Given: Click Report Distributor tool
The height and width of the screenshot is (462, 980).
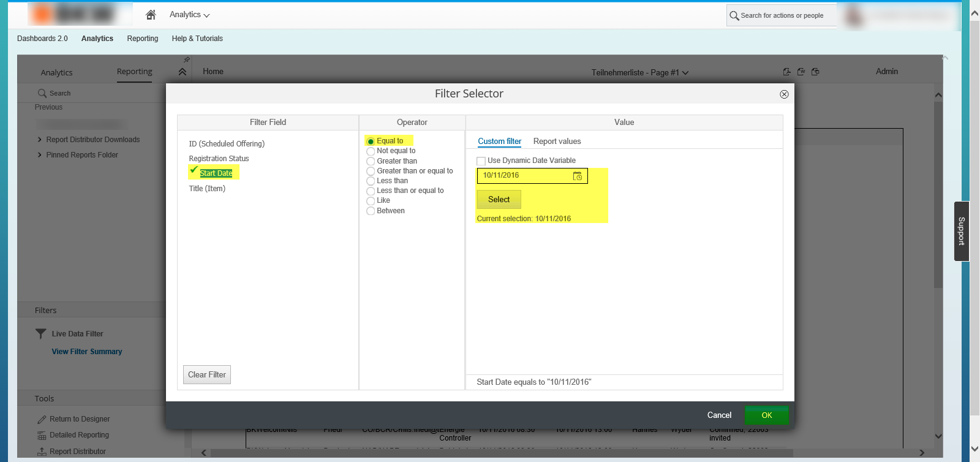Looking at the screenshot, I should [x=78, y=452].
